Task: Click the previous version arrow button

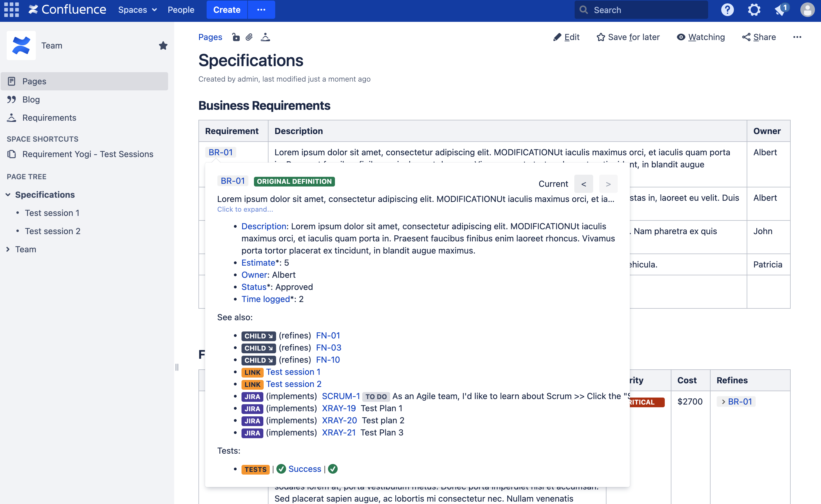Action: click(x=583, y=184)
